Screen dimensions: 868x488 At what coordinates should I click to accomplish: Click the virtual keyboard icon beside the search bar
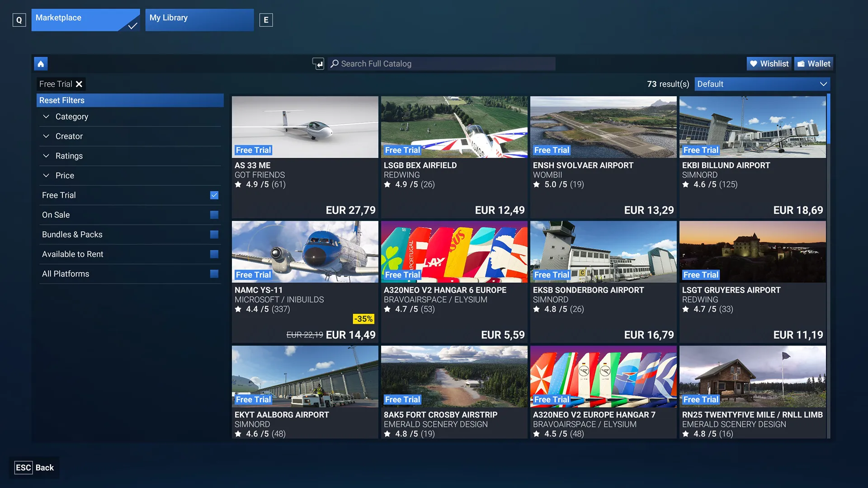pos(319,64)
